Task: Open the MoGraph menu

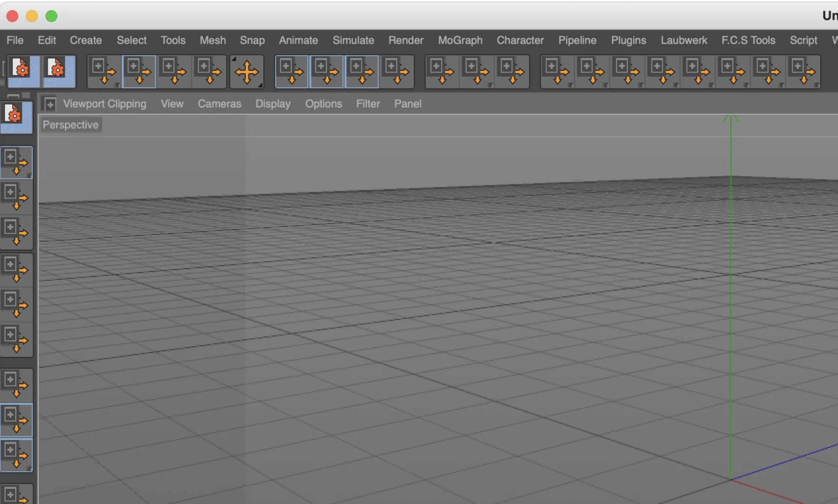Action: (x=460, y=40)
